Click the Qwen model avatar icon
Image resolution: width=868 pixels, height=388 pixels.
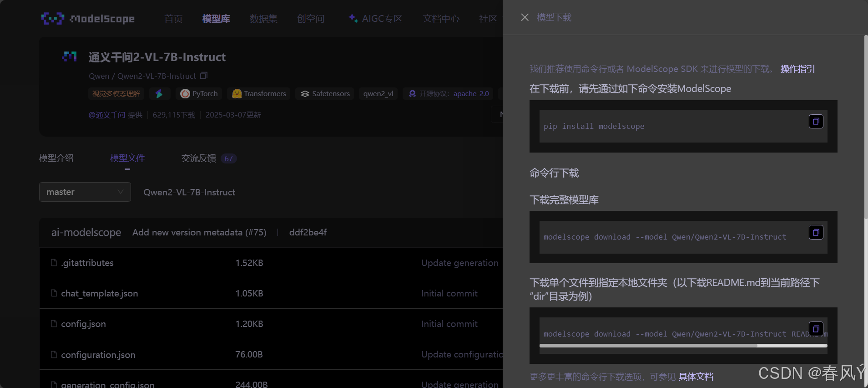[x=69, y=56]
